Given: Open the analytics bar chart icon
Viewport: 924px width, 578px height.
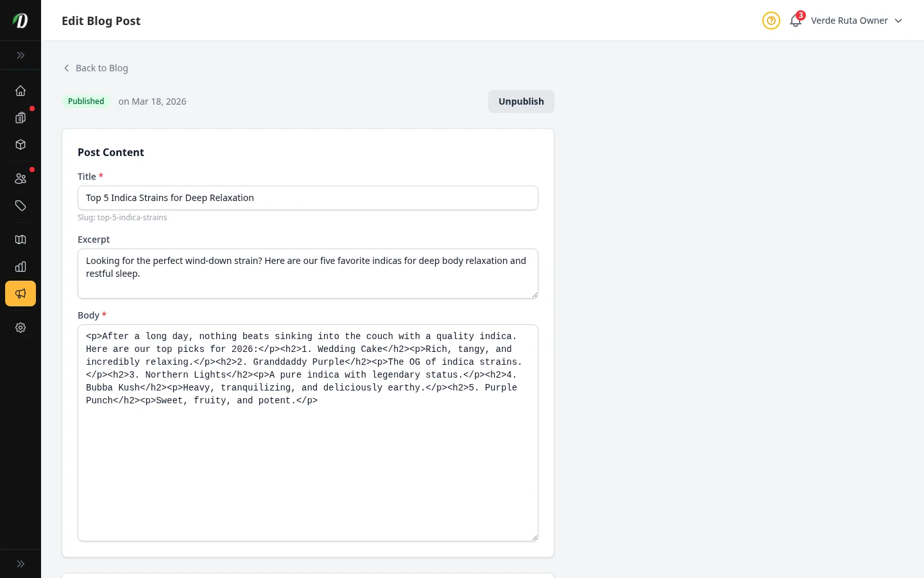Looking at the screenshot, I should 21,267.
